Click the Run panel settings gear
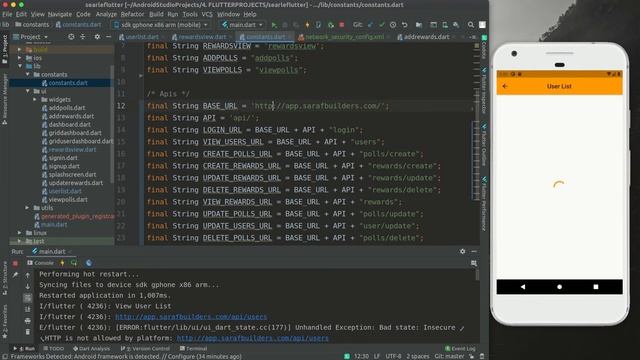The width and height of the screenshot is (640, 360). click(462, 251)
